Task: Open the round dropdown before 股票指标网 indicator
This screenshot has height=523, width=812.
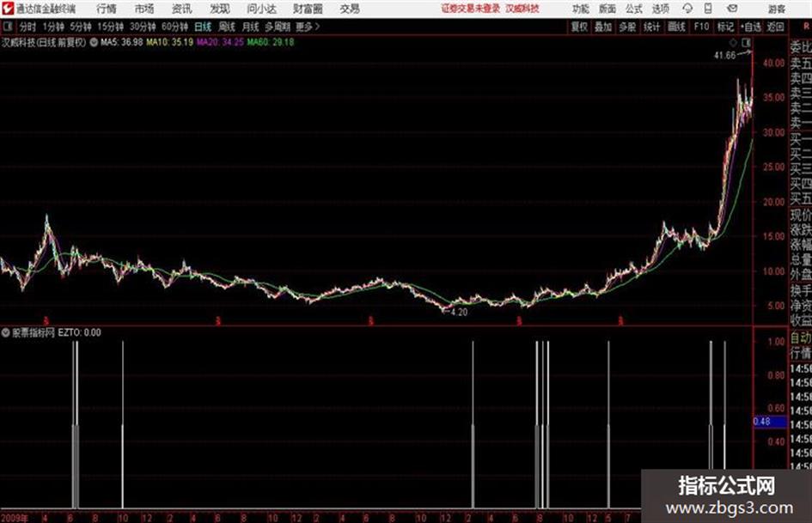Action: (5, 332)
